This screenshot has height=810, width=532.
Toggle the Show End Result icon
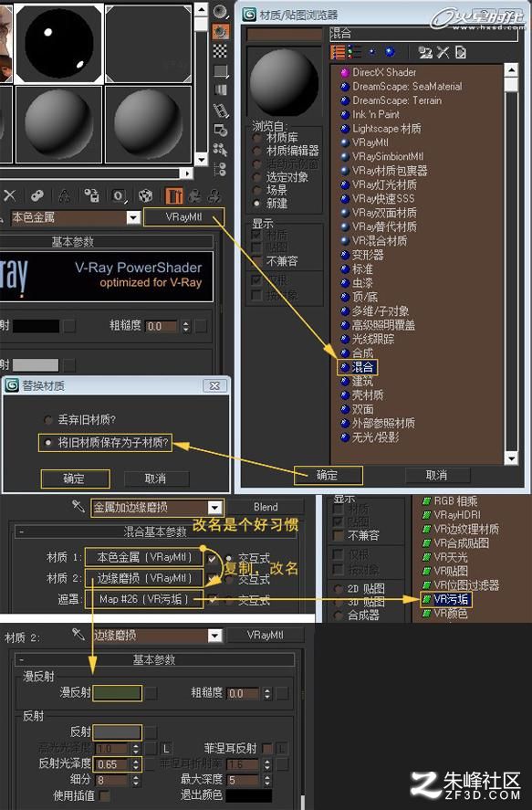(x=174, y=195)
